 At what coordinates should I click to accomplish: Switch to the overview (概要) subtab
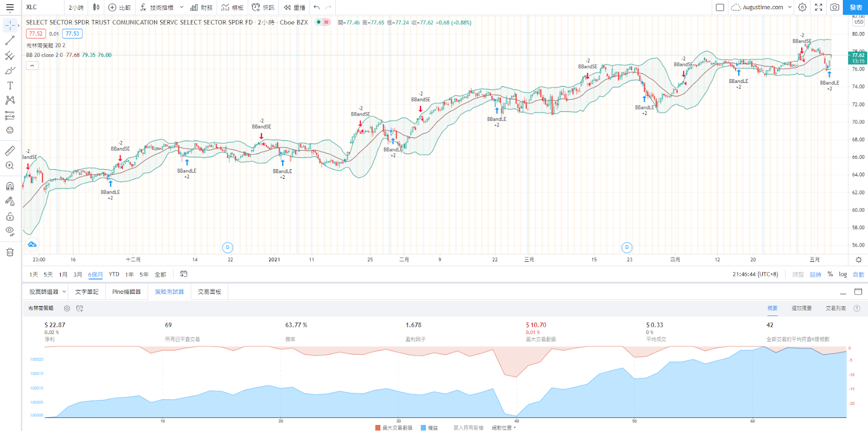click(x=773, y=308)
